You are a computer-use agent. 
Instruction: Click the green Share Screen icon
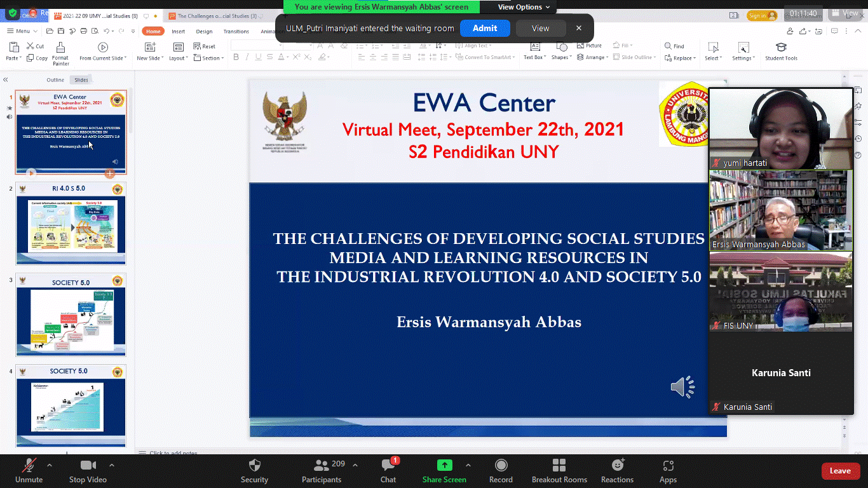point(444,466)
